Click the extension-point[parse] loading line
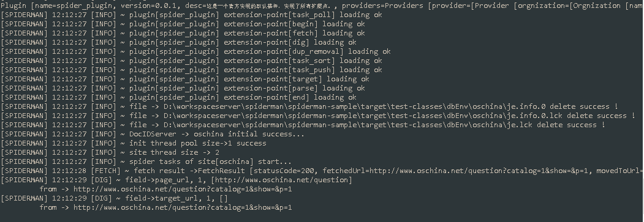The width and height of the screenshot is (644, 222). click(x=183, y=88)
